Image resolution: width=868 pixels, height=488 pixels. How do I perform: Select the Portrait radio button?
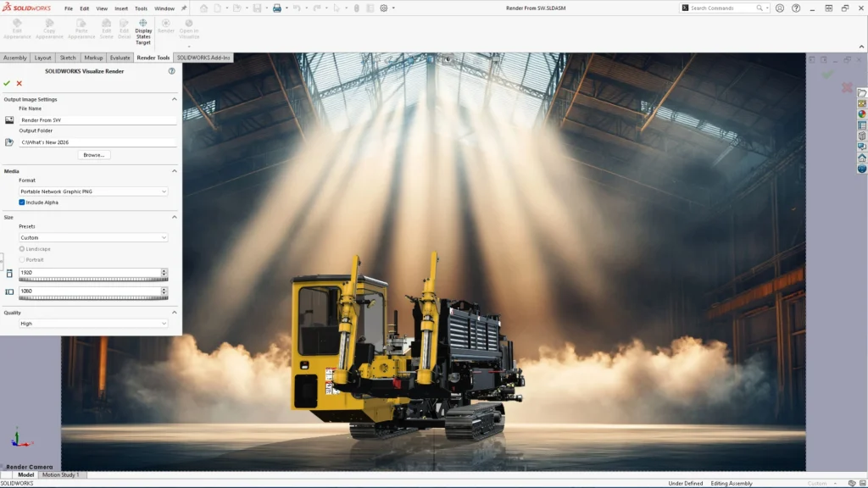pyautogui.click(x=22, y=259)
